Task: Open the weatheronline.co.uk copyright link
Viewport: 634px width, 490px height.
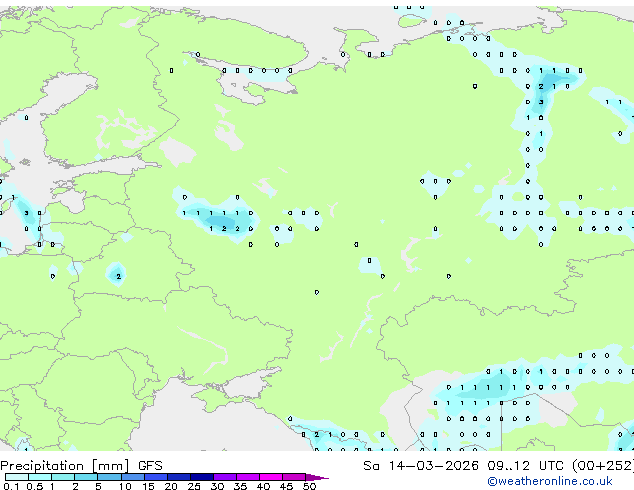Action: [x=549, y=481]
